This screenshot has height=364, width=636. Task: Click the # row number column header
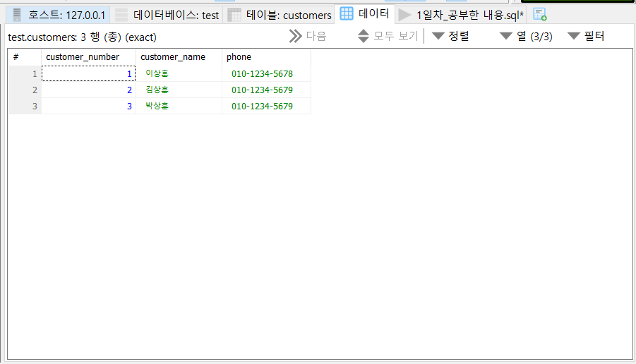point(25,57)
